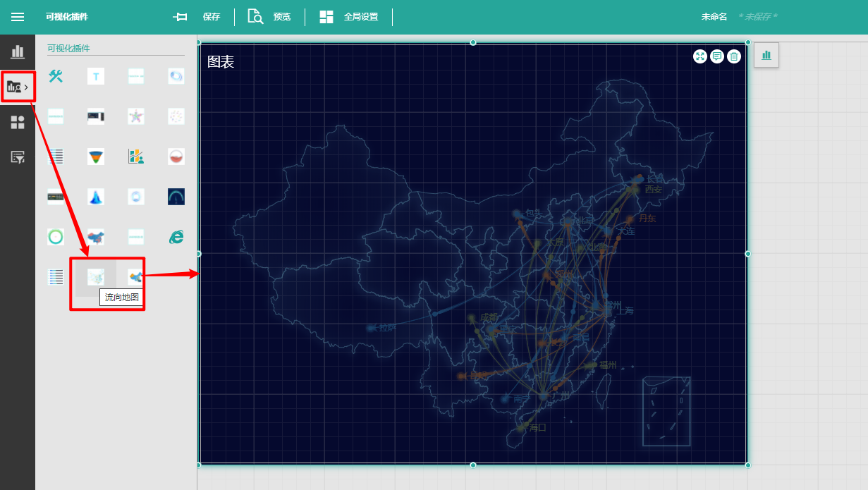Open the hamburger menu in the header
868x490 pixels.
pos(18,17)
